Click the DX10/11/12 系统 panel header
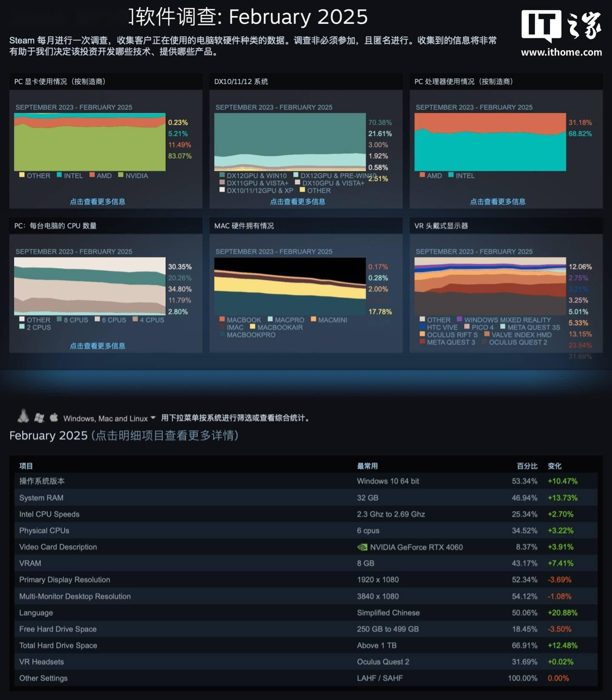612x700 pixels. coord(306,81)
